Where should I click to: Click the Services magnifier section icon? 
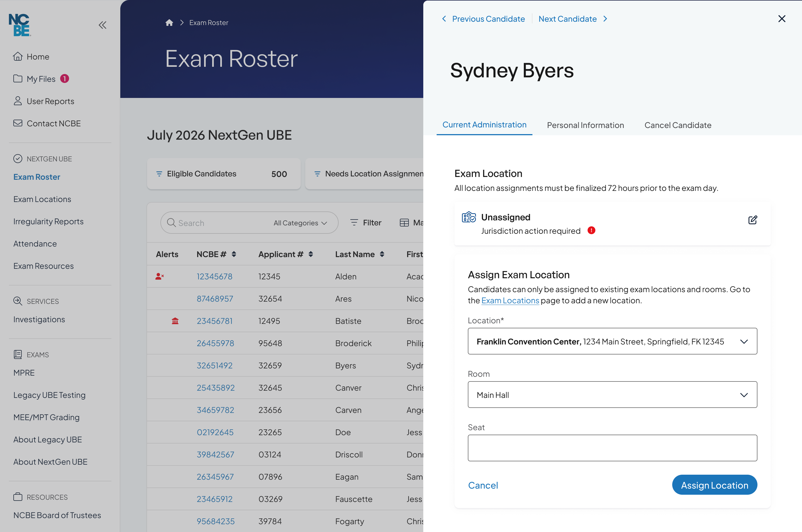[18, 301]
